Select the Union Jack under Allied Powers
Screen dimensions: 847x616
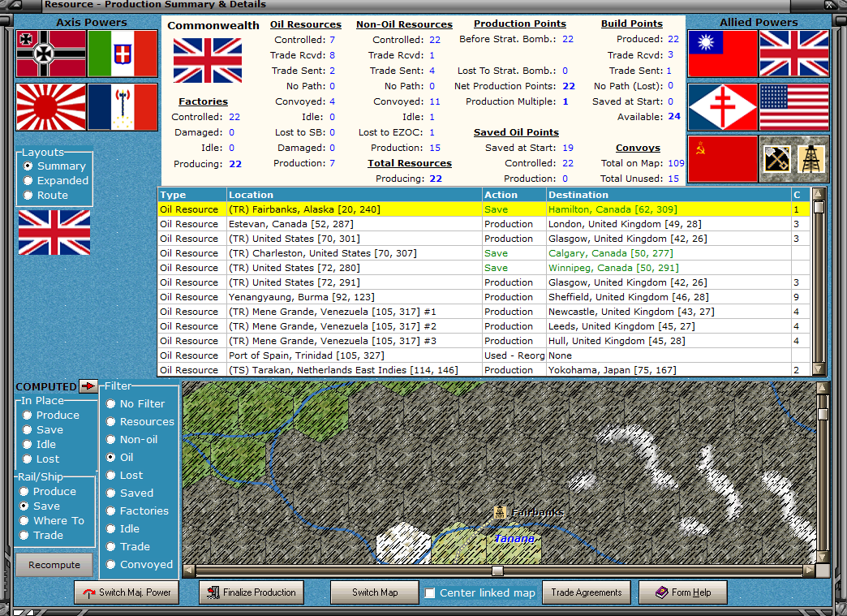(x=794, y=54)
